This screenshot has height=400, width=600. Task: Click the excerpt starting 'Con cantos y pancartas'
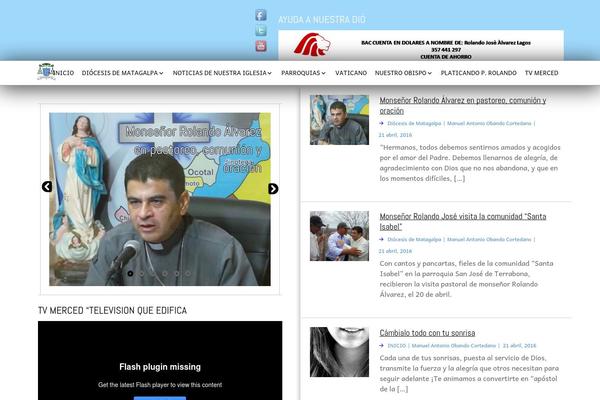[x=466, y=279]
